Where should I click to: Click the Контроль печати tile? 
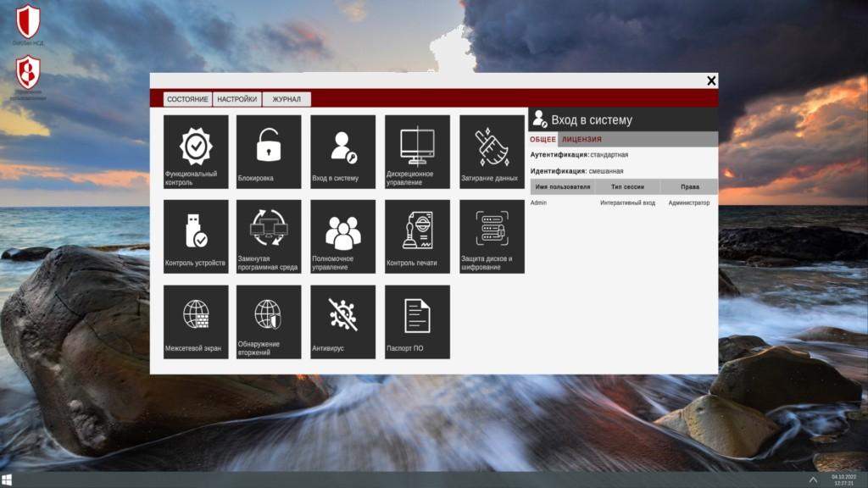pyautogui.click(x=417, y=236)
